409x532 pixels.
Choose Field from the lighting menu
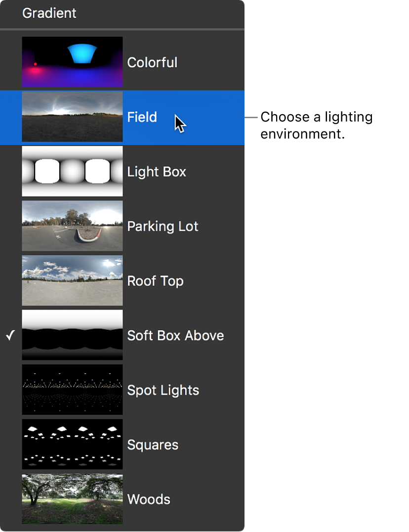tap(142, 117)
